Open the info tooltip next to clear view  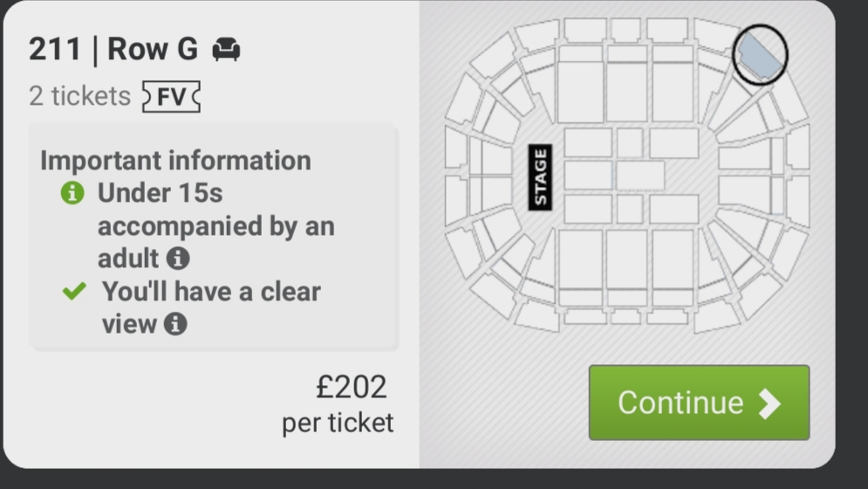click(x=175, y=325)
